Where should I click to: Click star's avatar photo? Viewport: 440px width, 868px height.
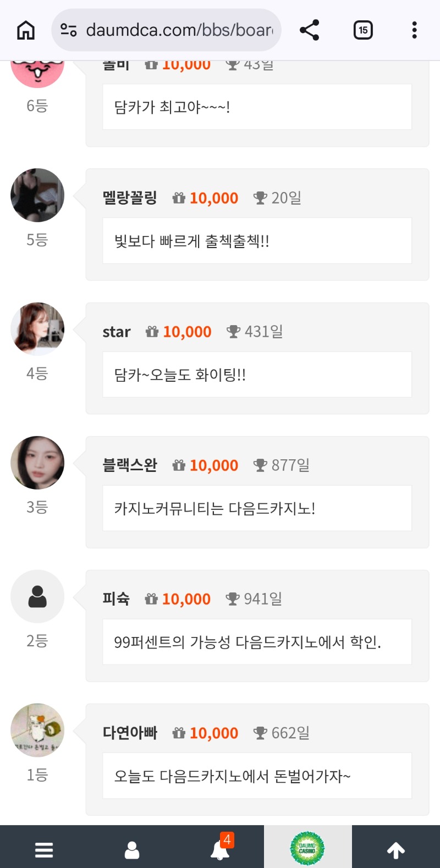click(37, 329)
